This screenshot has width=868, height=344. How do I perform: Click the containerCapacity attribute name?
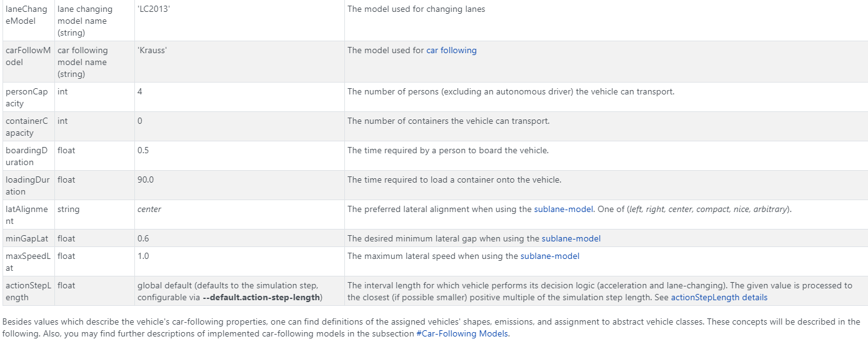coord(26,127)
